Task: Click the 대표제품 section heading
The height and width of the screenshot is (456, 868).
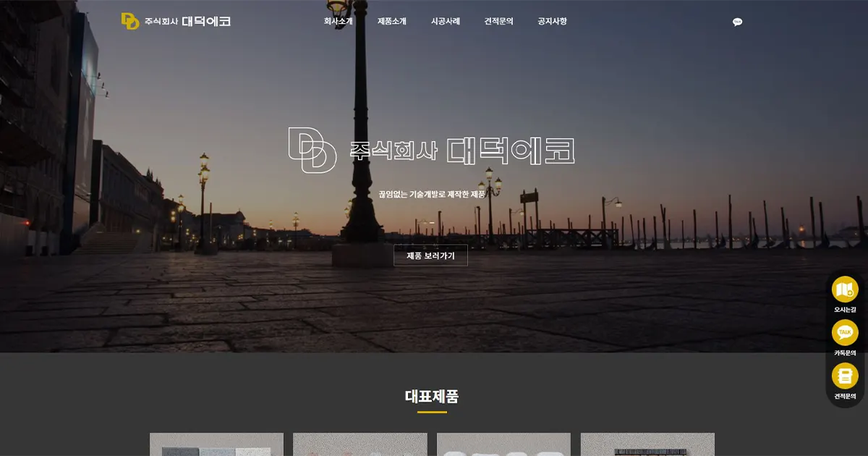Action: coord(432,396)
